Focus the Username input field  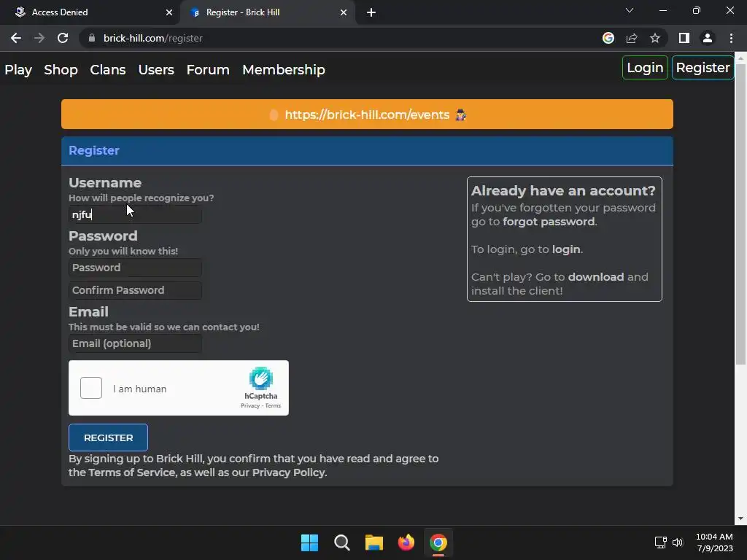135,215
